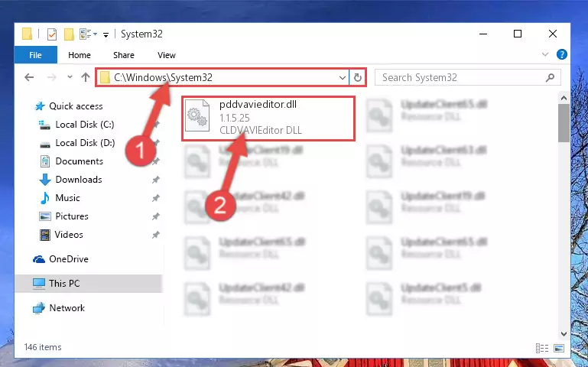Select Network in the navigation pane
The width and height of the screenshot is (588, 367).
67,308
